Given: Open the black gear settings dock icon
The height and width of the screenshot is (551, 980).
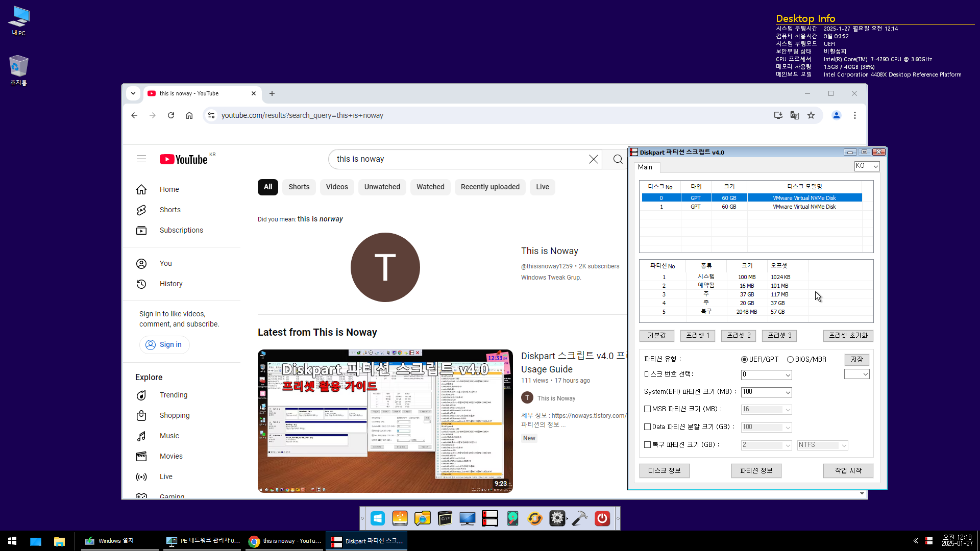Looking at the screenshot, I should pos(557,518).
